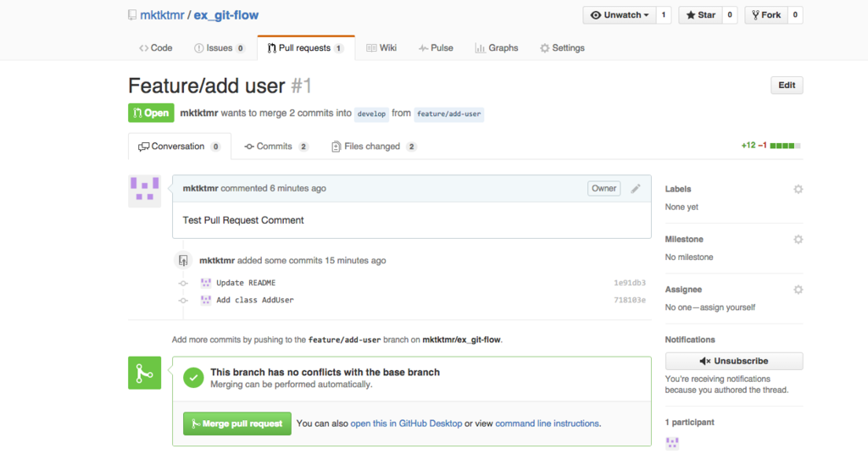Open commit hash 1e91db3

click(x=630, y=283)
